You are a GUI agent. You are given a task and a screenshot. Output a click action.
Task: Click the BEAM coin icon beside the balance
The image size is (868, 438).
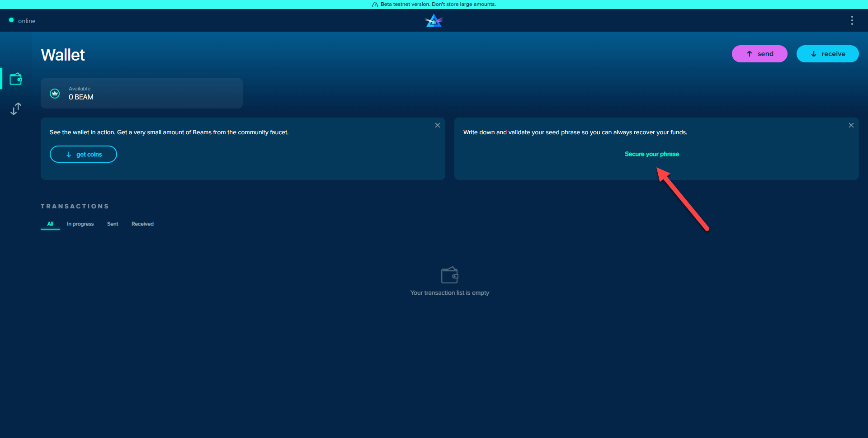pos(55,94)
